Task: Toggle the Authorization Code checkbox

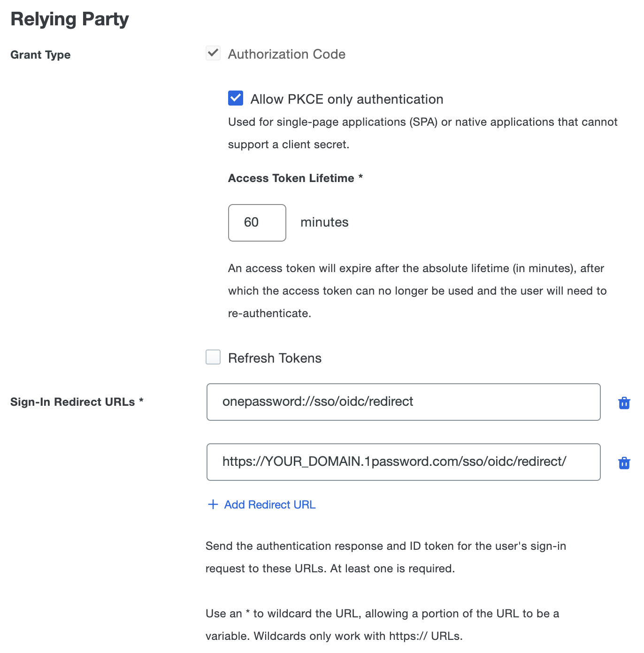Action: 213,53
